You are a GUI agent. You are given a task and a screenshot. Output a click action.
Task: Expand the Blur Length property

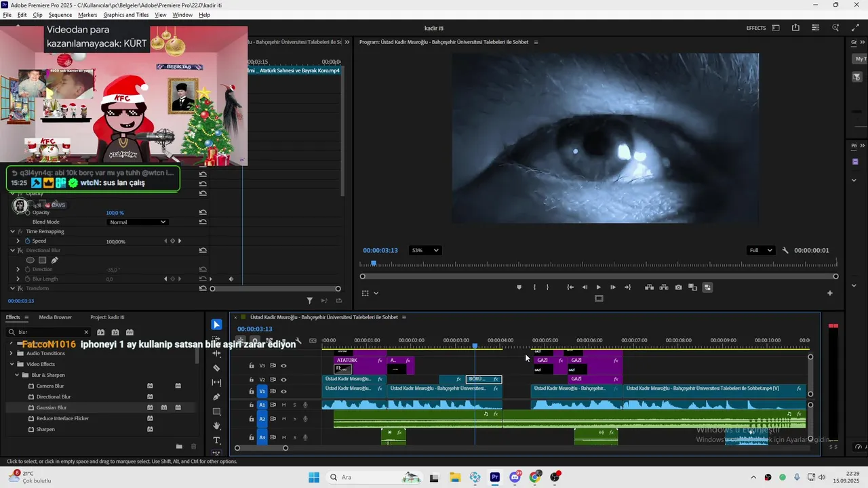18,279
